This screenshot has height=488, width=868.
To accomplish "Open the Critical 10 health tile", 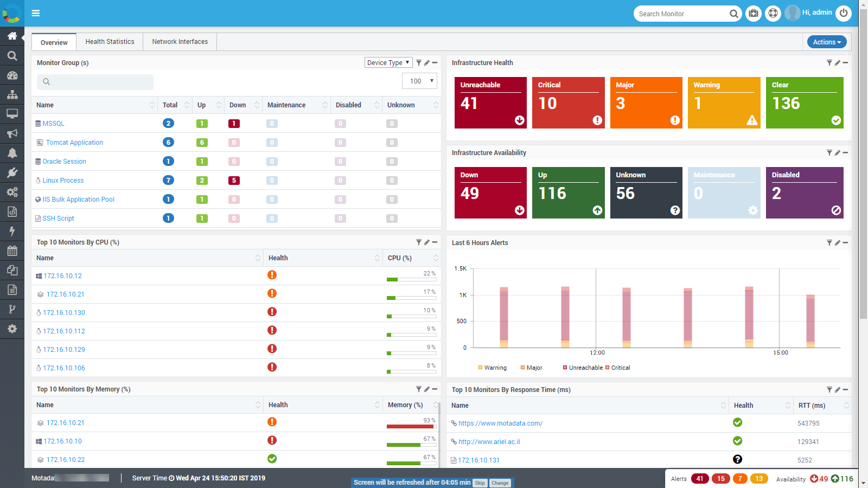I will 569,103.
